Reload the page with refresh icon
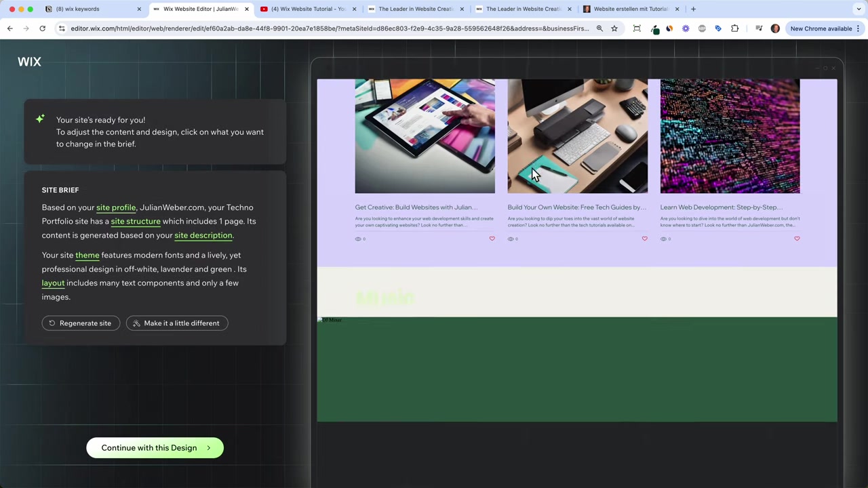Screen dimensions: 868x488 click(x=42, y=28)
